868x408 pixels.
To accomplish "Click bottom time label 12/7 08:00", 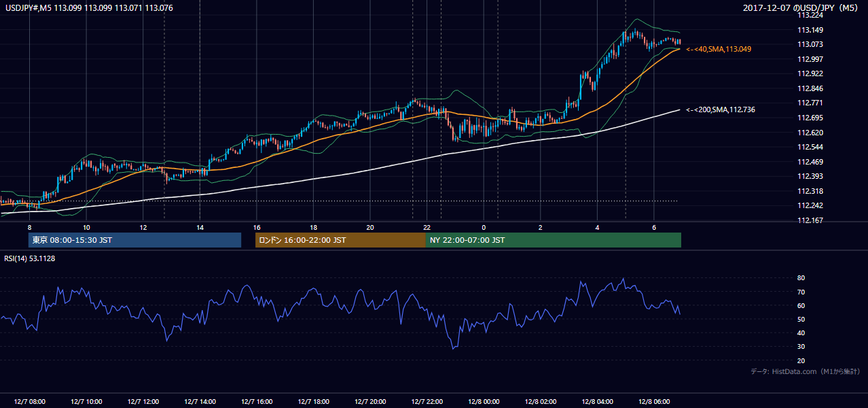I will tap(29, 402).
